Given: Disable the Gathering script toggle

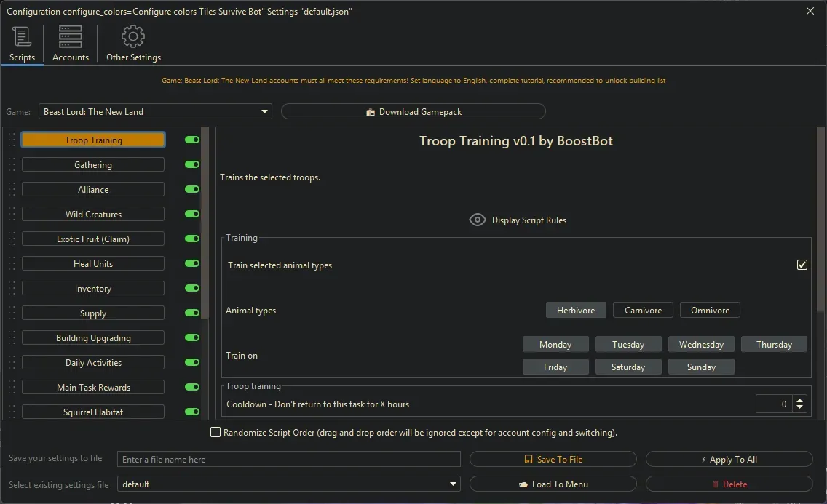Looking at the screenshot, I should pos(192,165).
